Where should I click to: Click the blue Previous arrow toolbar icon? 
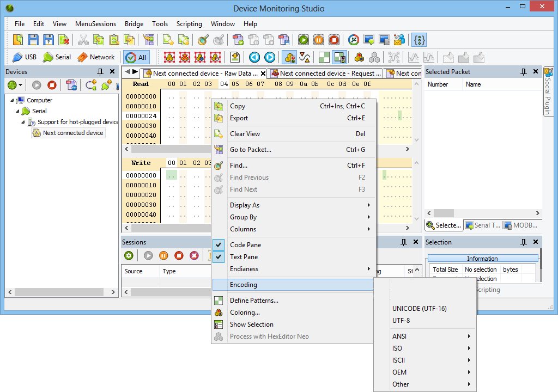point(254,57)
